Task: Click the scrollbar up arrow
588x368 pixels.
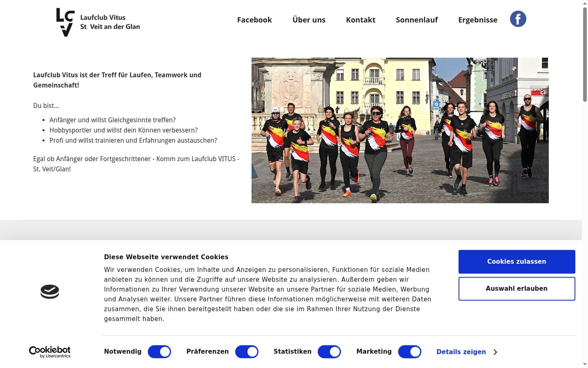Action: (x=585, y=3)
